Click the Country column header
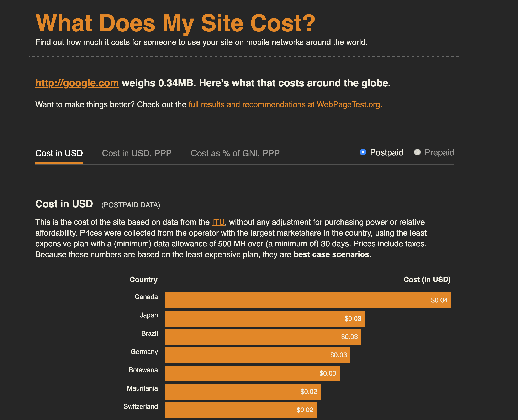Screen dimensions: 518x420 144,280
